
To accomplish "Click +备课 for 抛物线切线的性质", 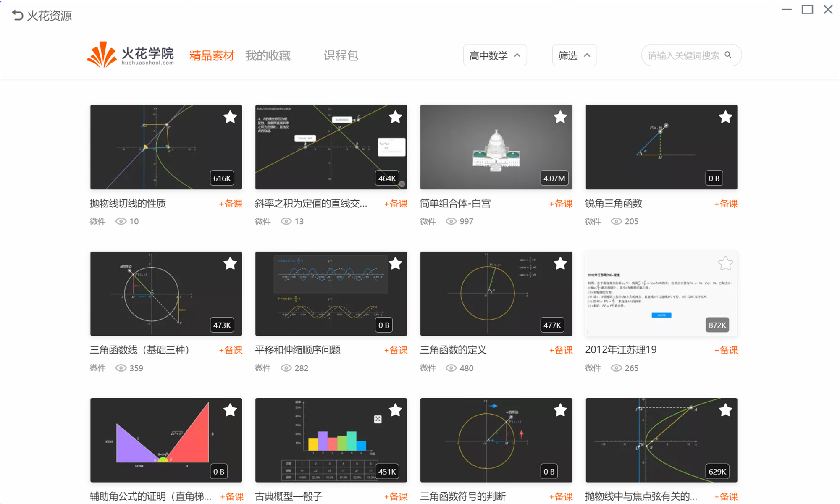I will 231,204.
